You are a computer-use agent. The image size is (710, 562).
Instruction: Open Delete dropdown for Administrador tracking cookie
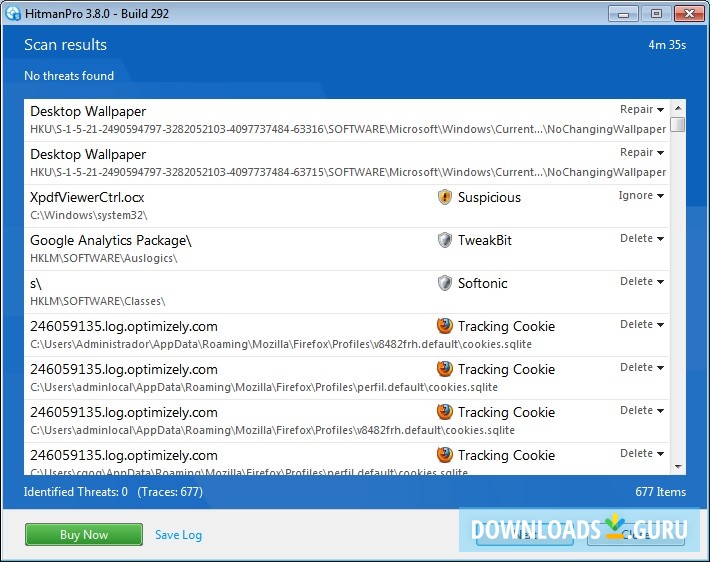coord(642,324)
